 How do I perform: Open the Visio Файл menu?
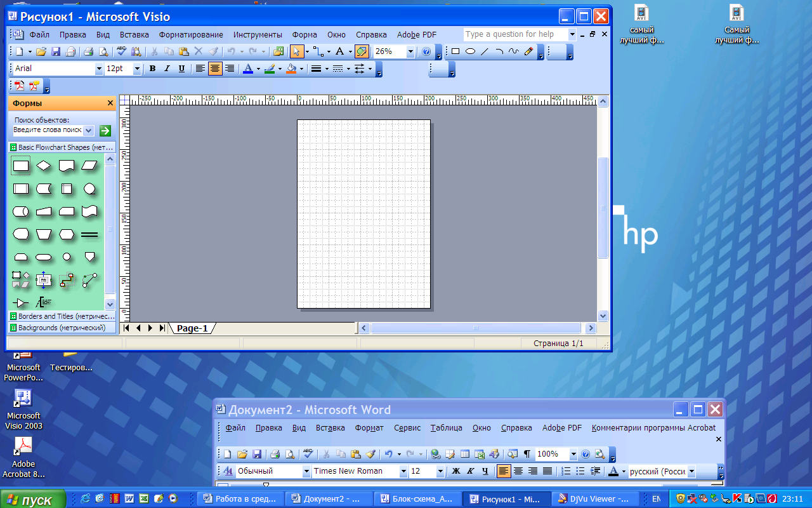coord(39,34)
